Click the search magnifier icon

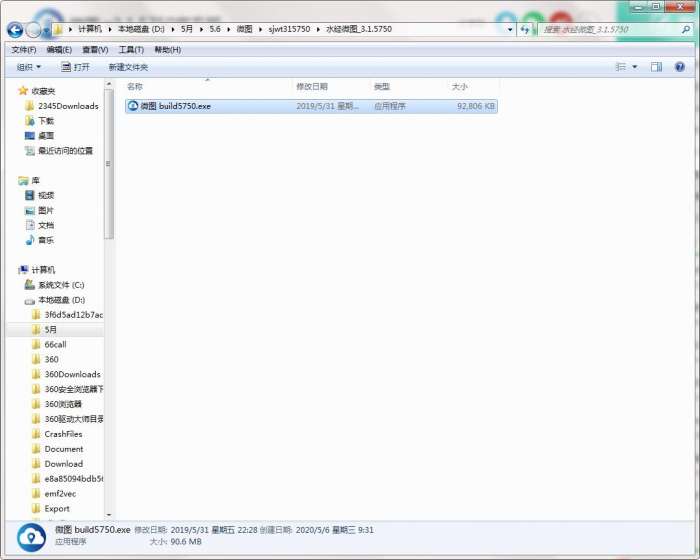[685, 29]
